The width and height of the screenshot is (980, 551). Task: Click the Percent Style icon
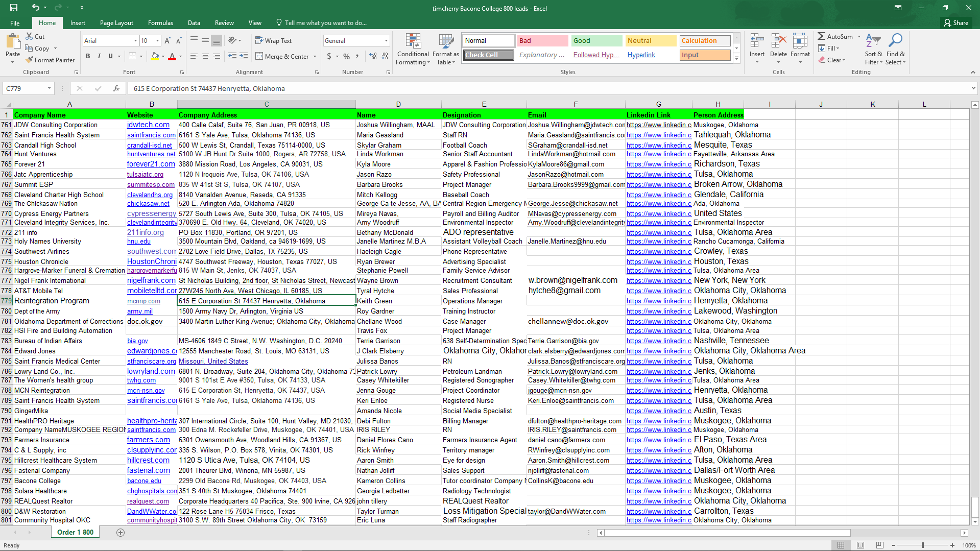pos(346,56)
